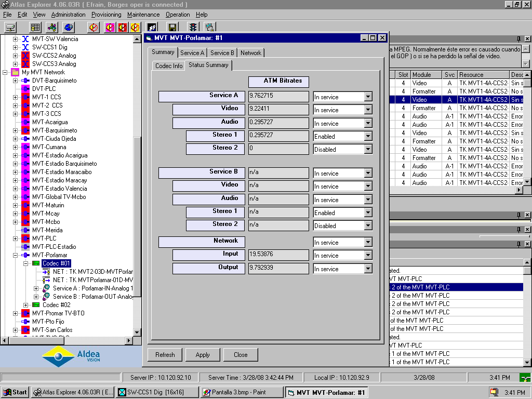Click the Refresh button
Viewport: 532px width, 399px height.
point(165,355)
